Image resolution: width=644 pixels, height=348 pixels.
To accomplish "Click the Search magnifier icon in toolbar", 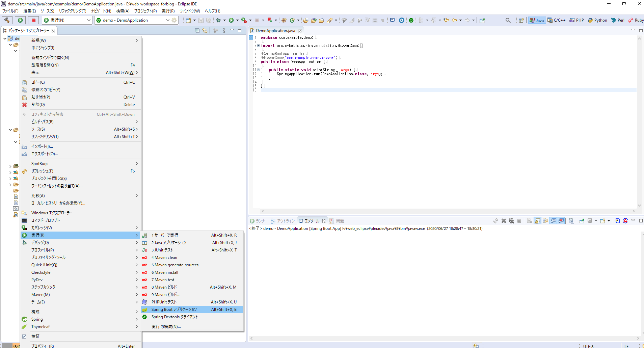I will [x=508, y=20].
